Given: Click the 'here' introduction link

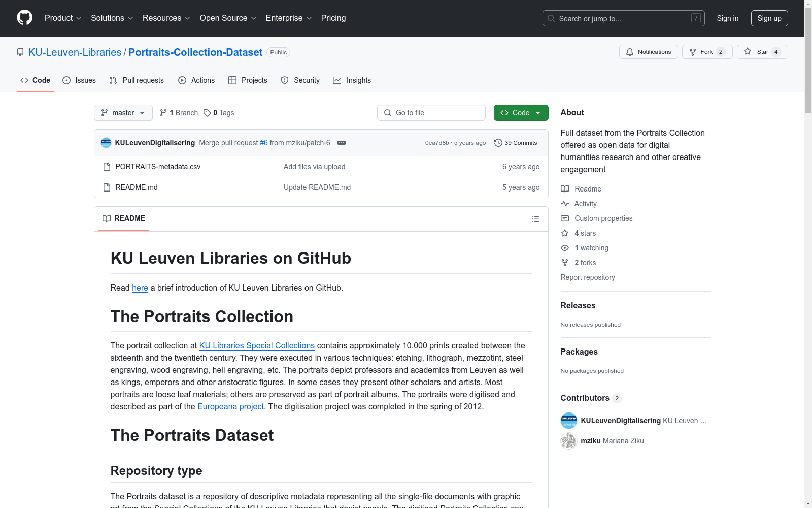Looking at the screenshot, I should click(140, 288).
